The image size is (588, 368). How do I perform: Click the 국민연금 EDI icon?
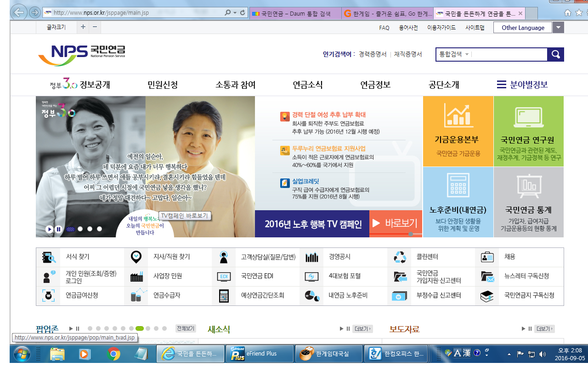tap(224, 276)
